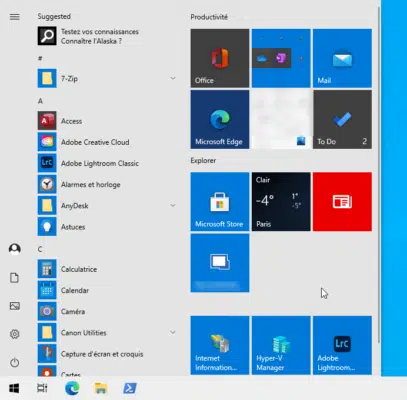This screenshot has width=407, height=400.
Task: Open the Office tile
Action: point(220,58)
